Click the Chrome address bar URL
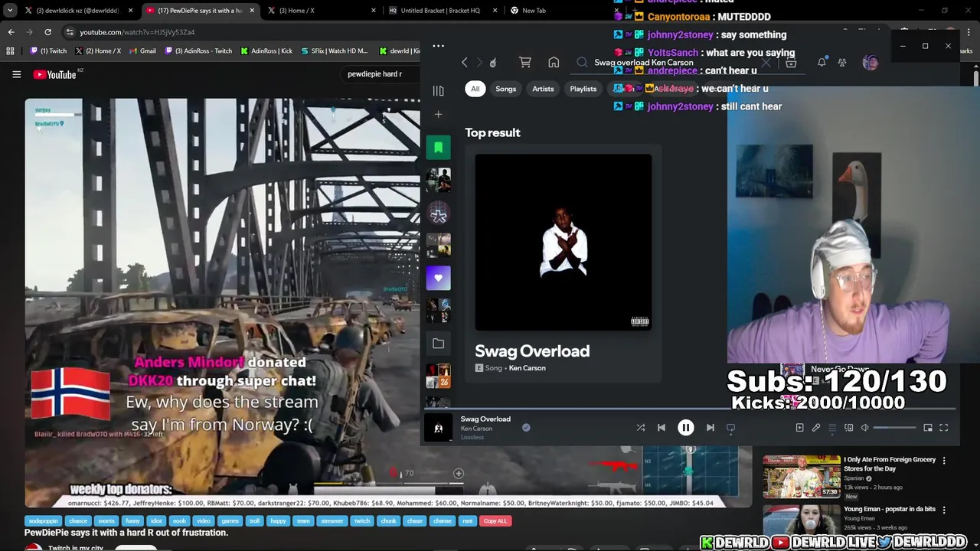This screenshot has height=551, width=980. [137, 32]
